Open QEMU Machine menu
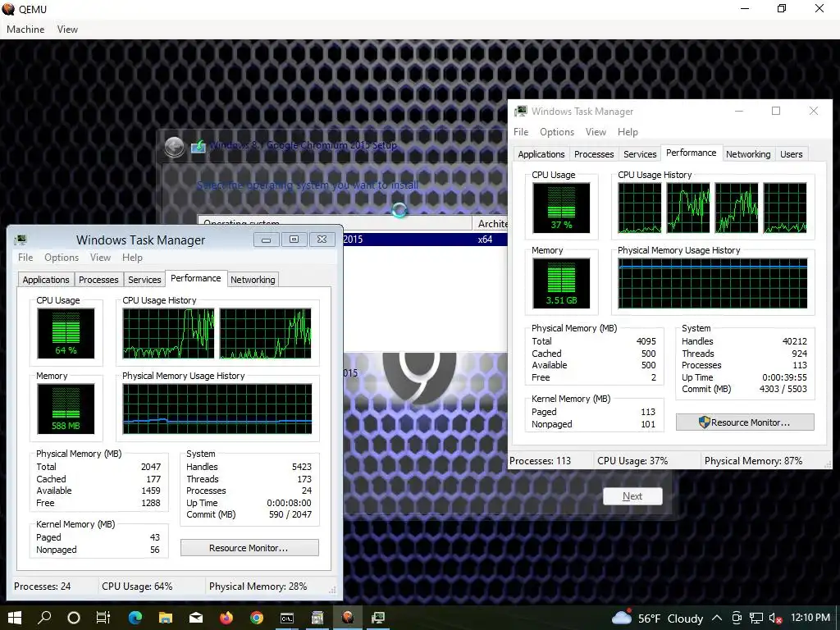This screenshot has height=630, width=840. coord(25,30)
